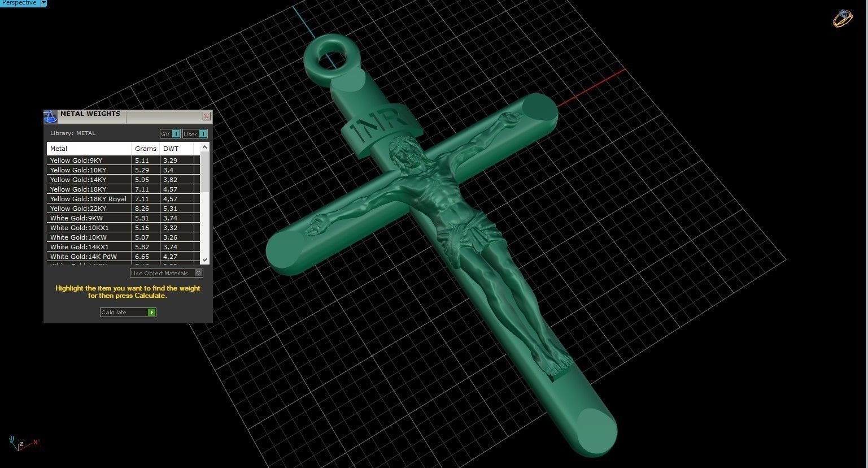
Task: Click the gold ring logo icon
Action: pos(843,18)
